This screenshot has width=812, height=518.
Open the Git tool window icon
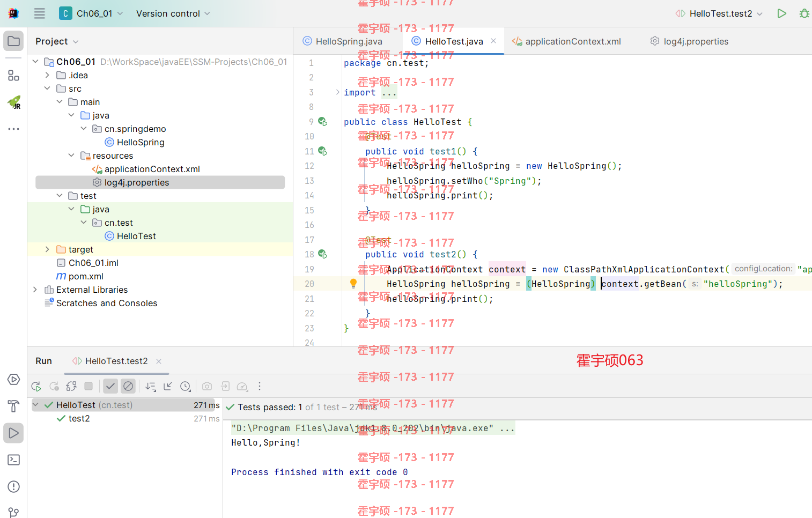[x=13, y=513]
